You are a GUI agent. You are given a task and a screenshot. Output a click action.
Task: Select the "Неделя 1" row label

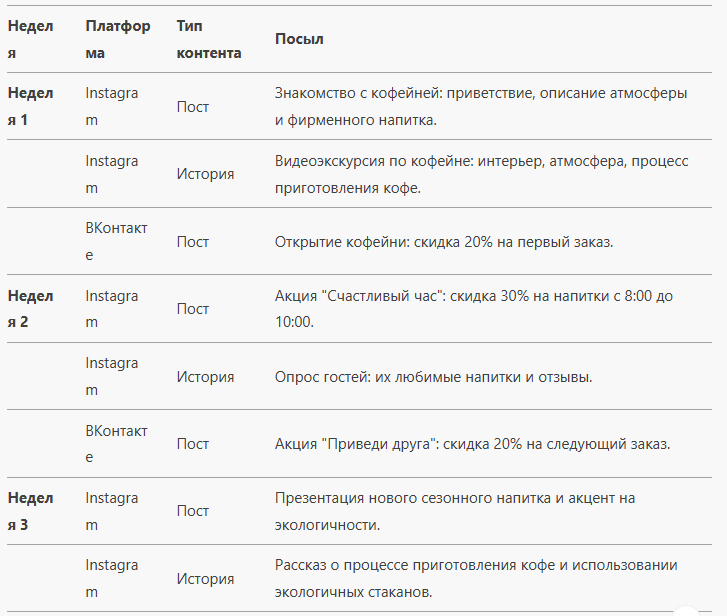coord(30,106)
